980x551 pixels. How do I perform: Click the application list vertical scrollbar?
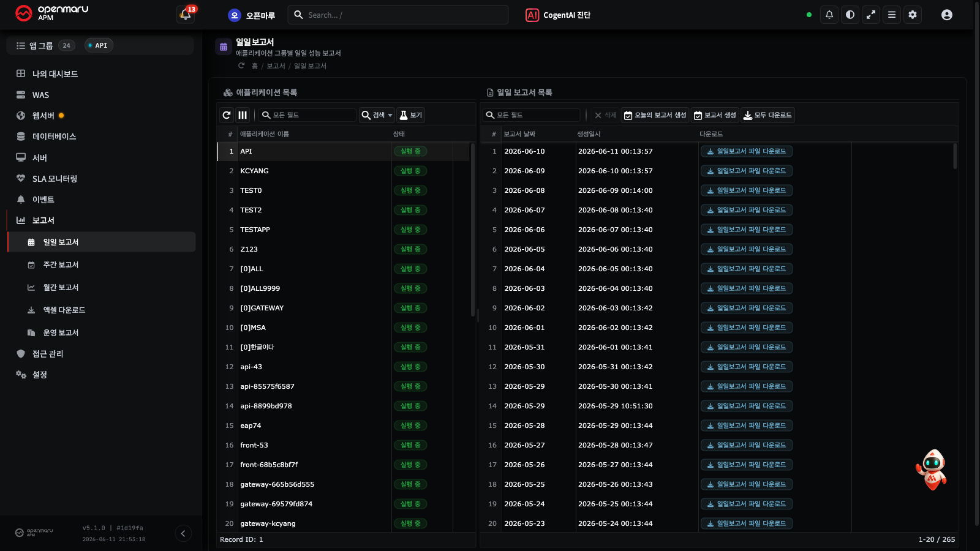point(472,230)
